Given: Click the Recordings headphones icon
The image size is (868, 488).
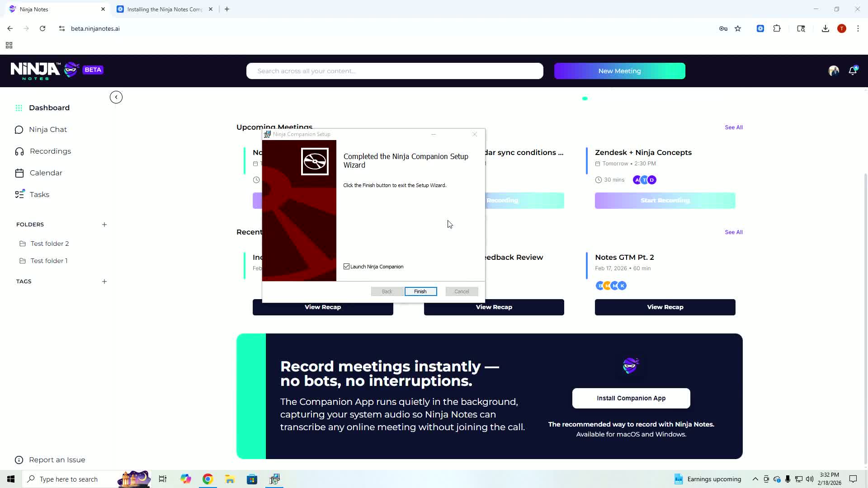Looking at the screenshot, I should click(19, 151).
